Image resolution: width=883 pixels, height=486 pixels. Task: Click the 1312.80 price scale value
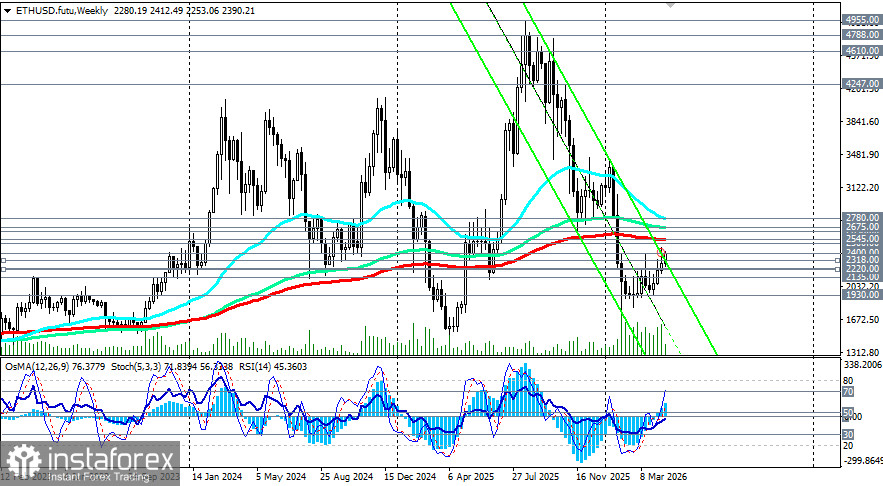pyautogui.click(x=862, y=353)
